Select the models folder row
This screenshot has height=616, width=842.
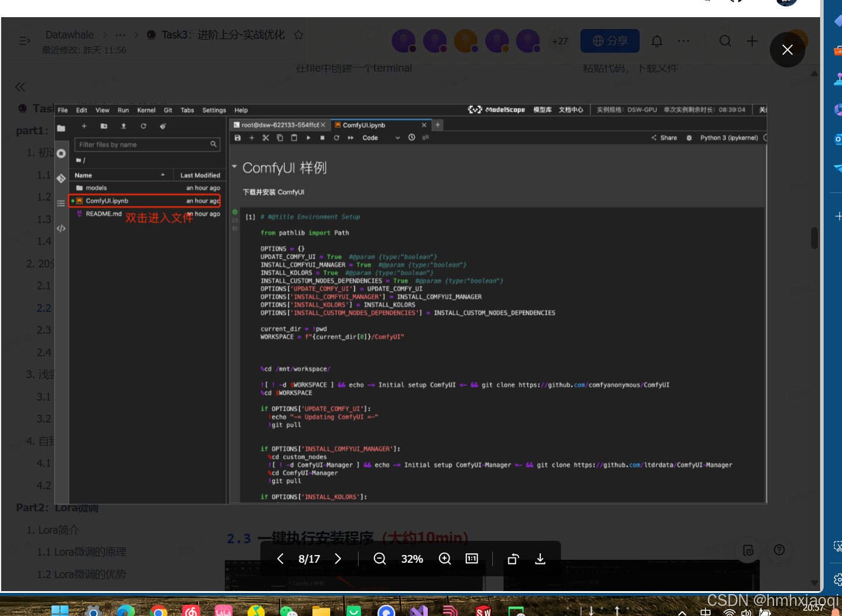(144, 188)
